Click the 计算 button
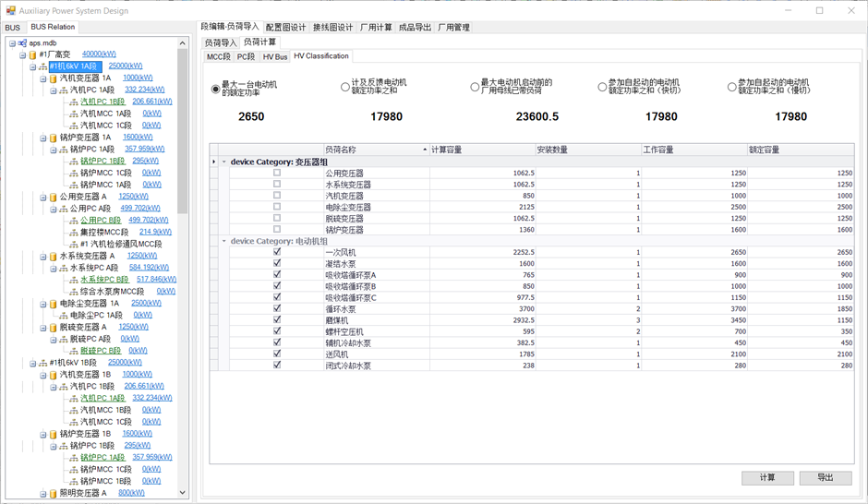Image resolution: width=868 pixels, height=504 pixels. 767,478
